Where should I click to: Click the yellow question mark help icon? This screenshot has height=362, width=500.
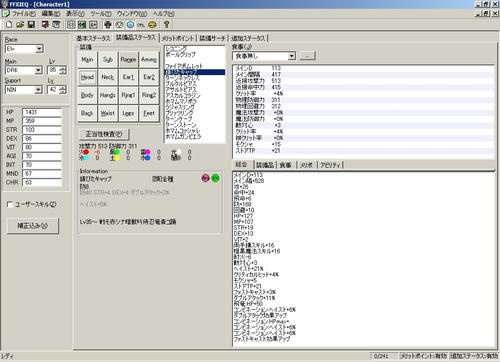click(167, 25)
